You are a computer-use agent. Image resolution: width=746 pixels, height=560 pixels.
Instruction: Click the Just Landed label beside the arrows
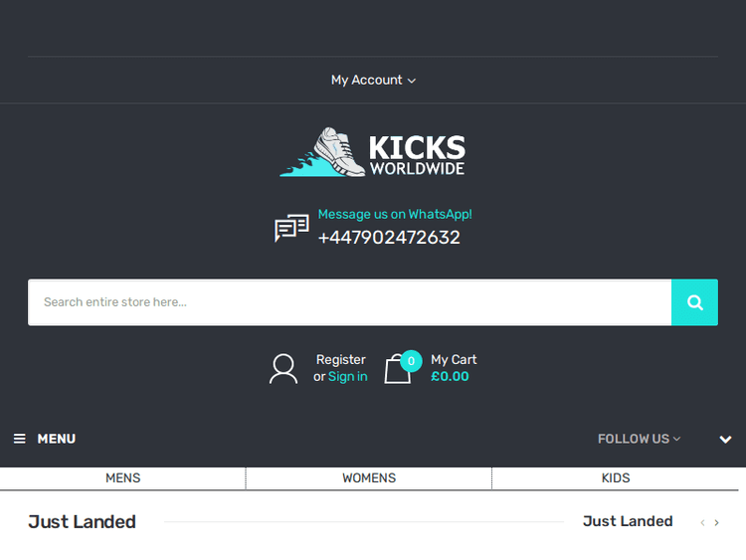point(628,521)
